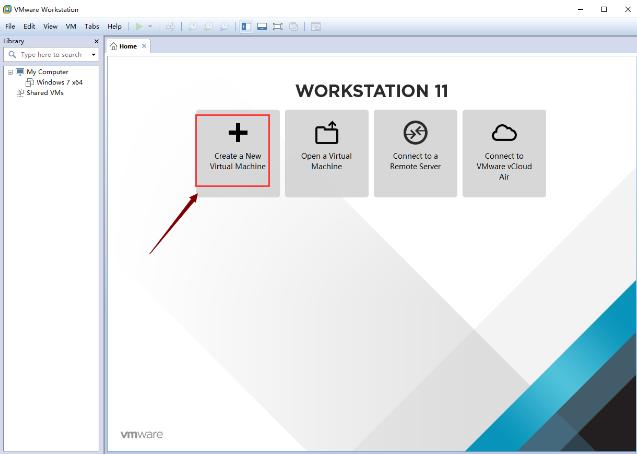
Task: Open the VM menu
Action: coord(71,26)
